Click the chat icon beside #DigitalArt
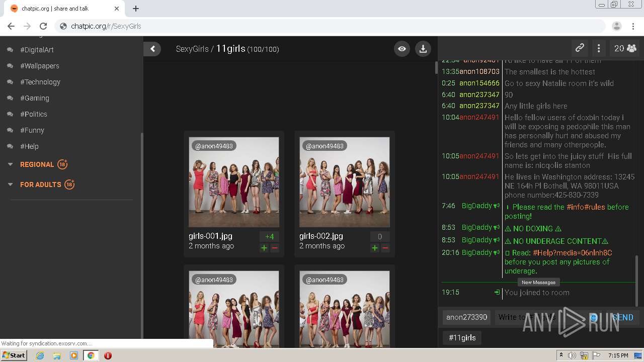The width and height of the screenshot is (644, 362). point(10,50)
